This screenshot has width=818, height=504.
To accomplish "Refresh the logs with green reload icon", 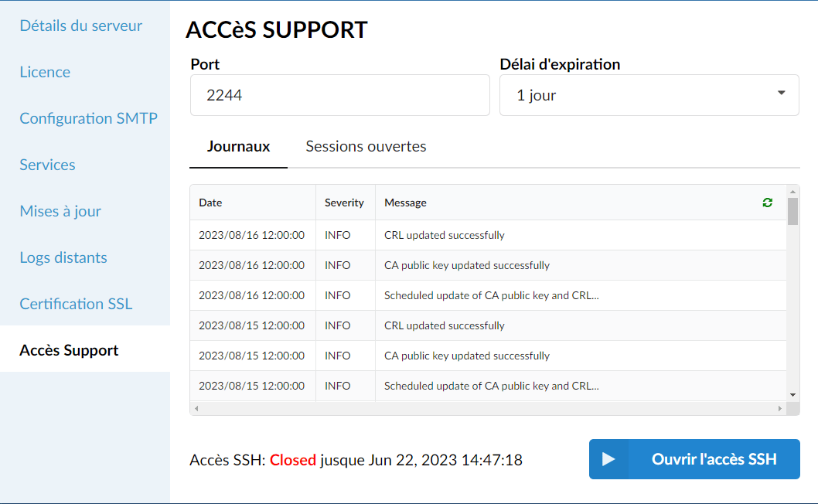I will pyautogui.click(x=767, y=203).
